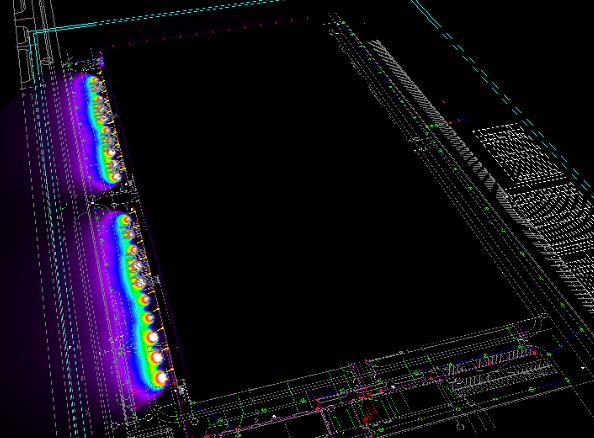Viewport: 594px width, 438px height.
Task: Select the small red marker near right hatch band
Action: (450, 123)
